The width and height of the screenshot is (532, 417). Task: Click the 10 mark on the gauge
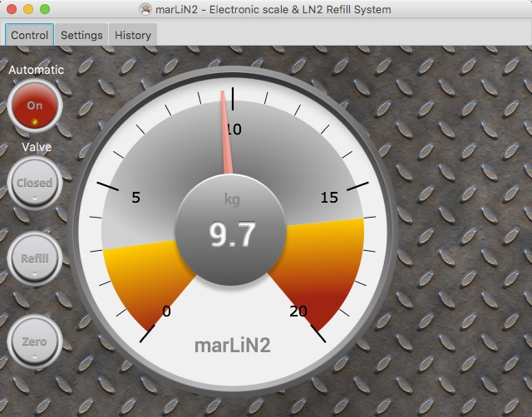pyautogui.click(x=233, y=130)
